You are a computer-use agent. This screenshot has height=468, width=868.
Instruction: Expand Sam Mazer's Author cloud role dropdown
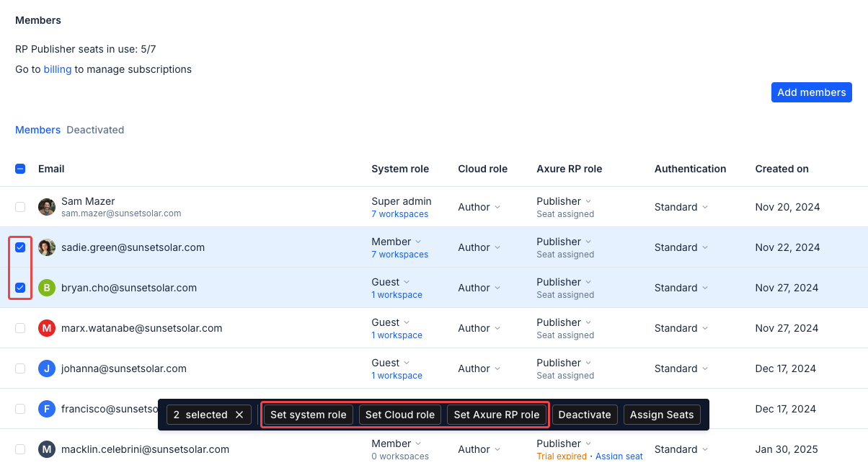pyautogui.click(x=479, y=207)
